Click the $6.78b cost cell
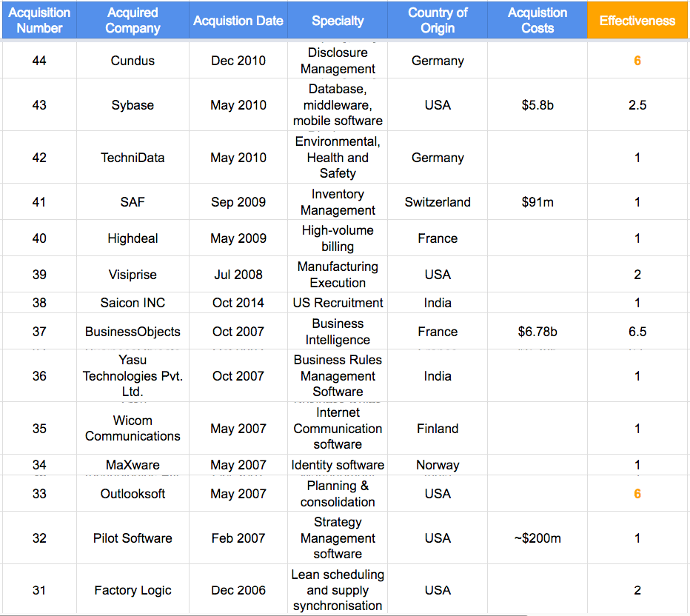 537,331
